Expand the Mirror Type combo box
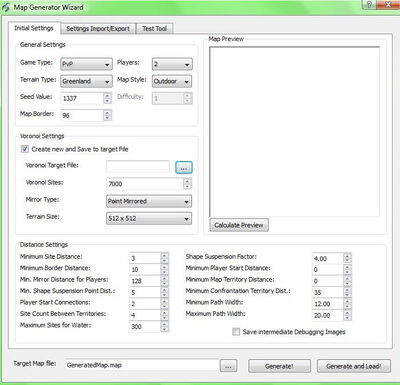The width and height of the screenshot is (400, 385). (149, 201)
